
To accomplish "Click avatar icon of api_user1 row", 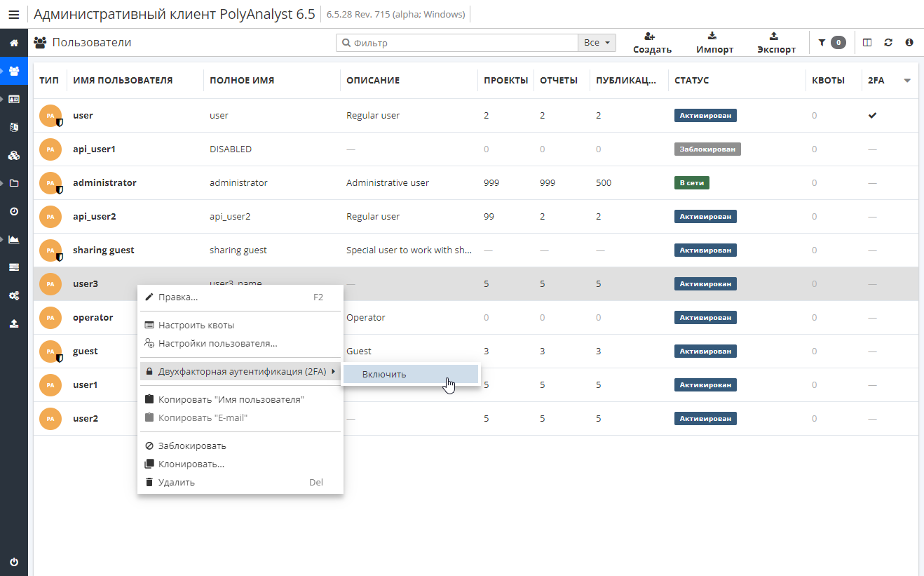I will 50,149.
